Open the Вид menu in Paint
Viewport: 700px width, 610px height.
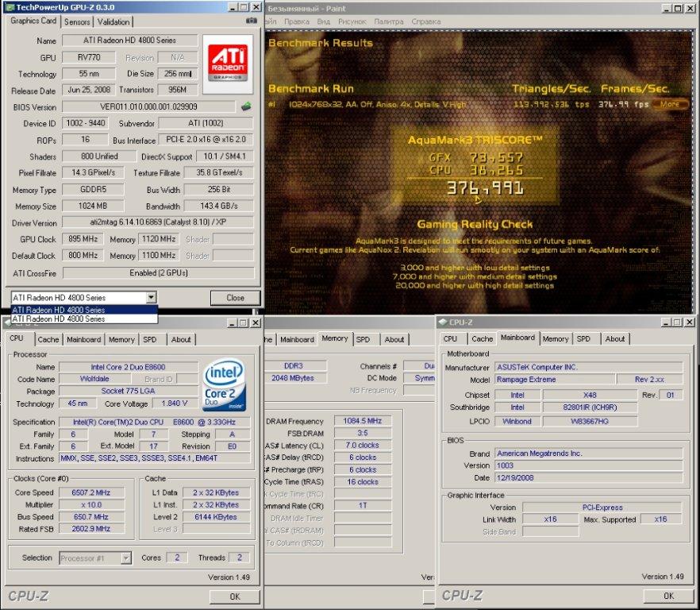tap(324, 21)
